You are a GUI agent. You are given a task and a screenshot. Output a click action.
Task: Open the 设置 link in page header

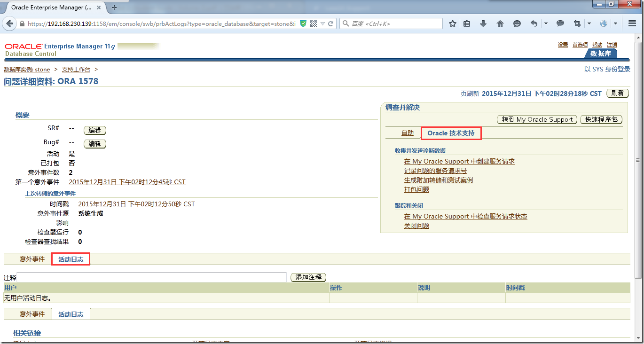563,45
